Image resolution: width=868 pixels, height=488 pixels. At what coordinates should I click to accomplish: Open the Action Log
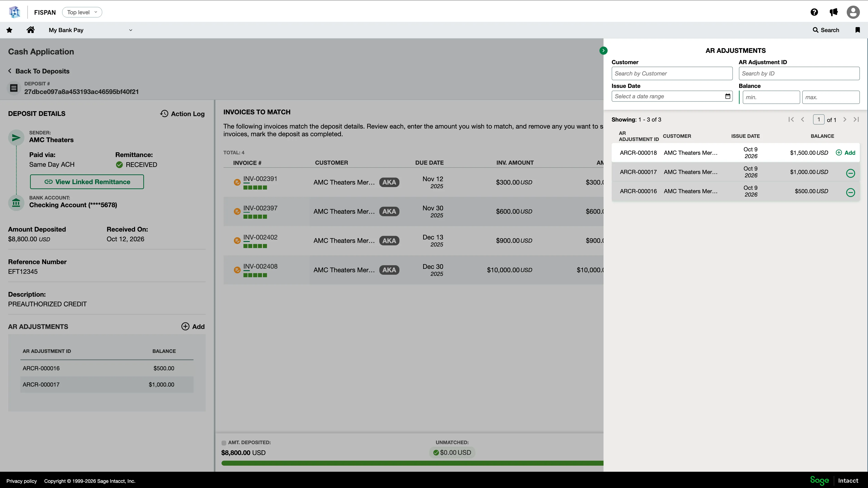pyautogui.click(x=182, y=114)
